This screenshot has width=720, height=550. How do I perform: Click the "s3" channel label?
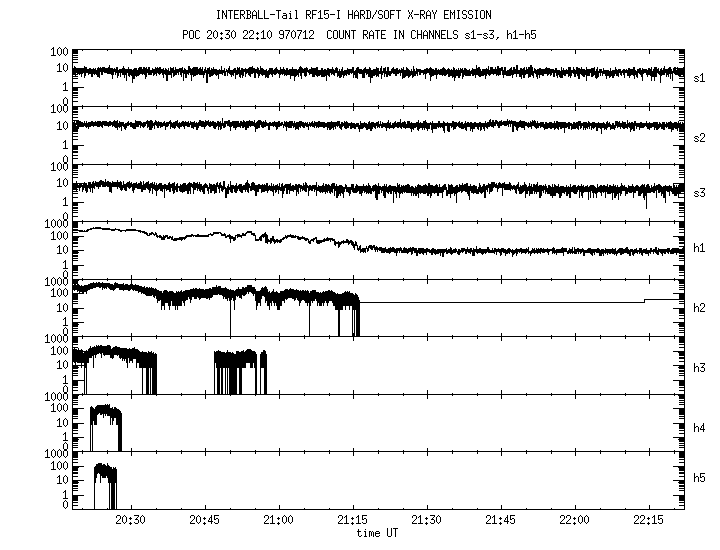699,193
